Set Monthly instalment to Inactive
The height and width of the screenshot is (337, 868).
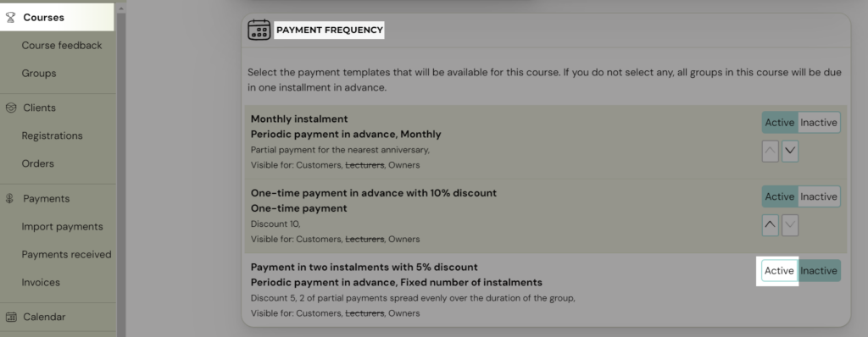coord(819,122)
